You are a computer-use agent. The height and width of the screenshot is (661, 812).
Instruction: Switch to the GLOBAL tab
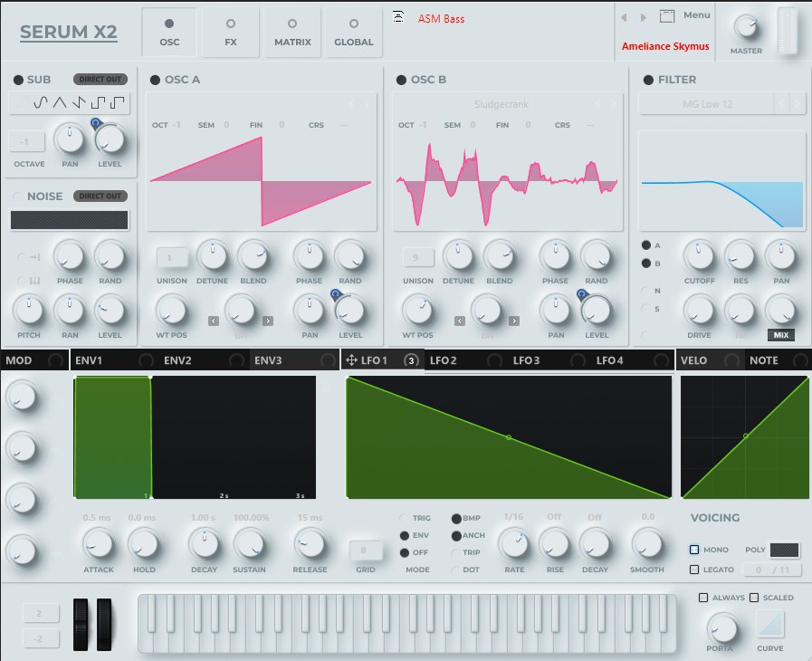pos(354,32)
